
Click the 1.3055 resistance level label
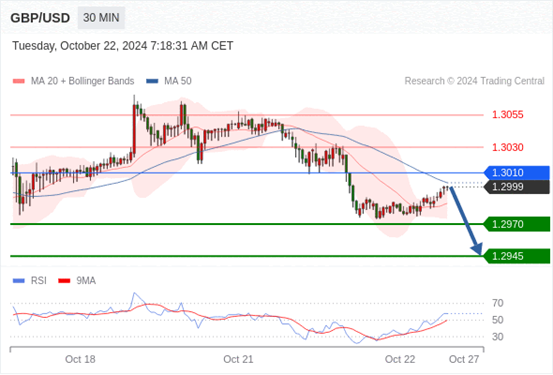508,115
